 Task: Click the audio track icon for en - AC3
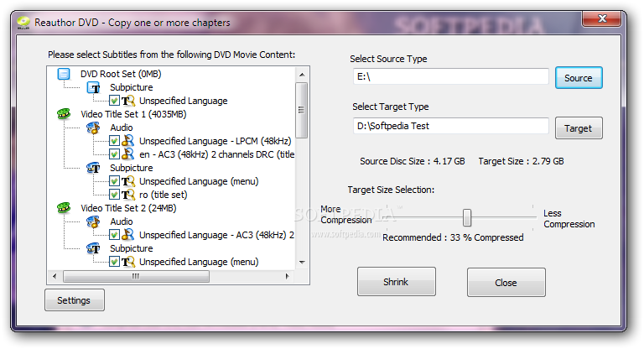(128, 154)
